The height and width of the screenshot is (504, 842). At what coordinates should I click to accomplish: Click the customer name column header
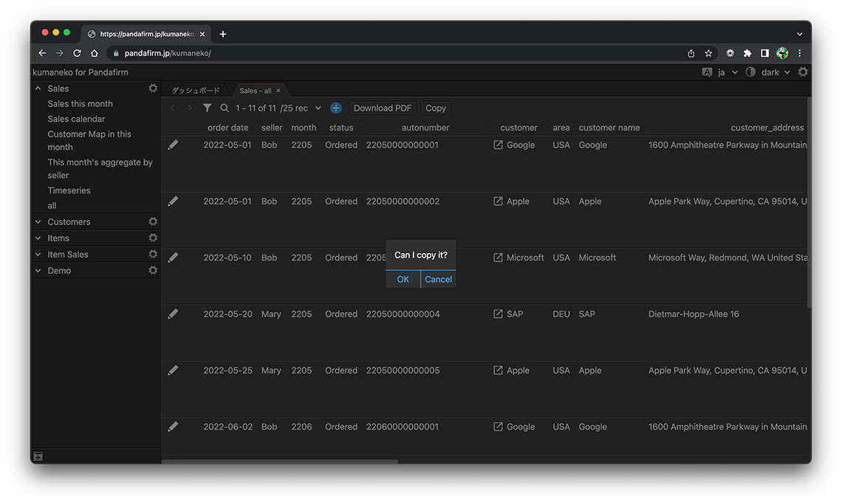coord(609,128)
